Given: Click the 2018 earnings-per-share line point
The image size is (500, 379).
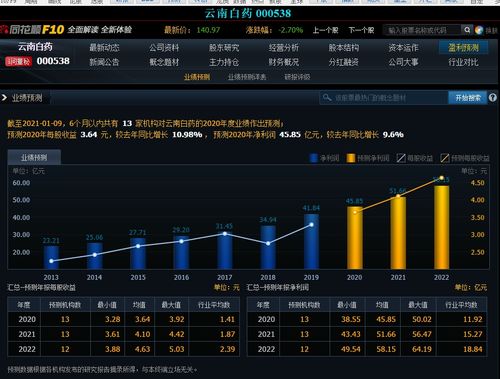Looking at the screenshot, I should pyautogui.click(x=268, y=243).
